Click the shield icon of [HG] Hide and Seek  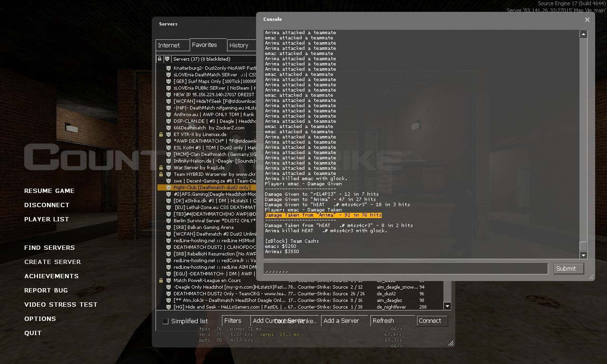pos(168,307)
